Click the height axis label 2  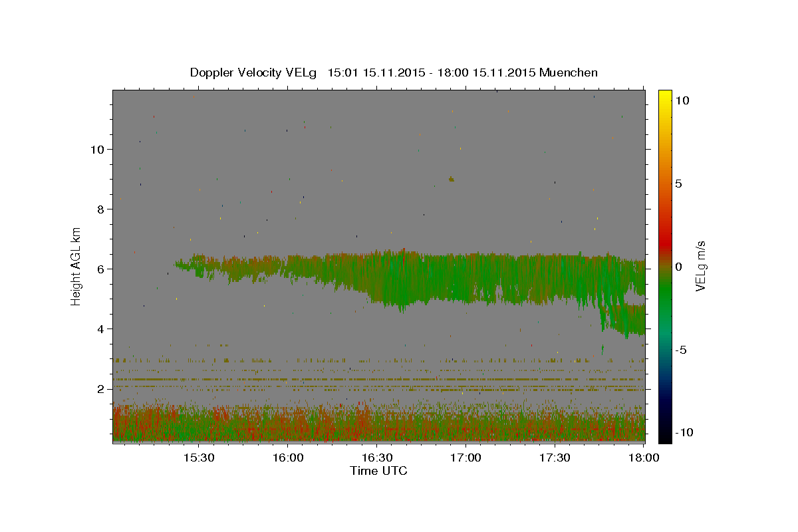[101, 389]
